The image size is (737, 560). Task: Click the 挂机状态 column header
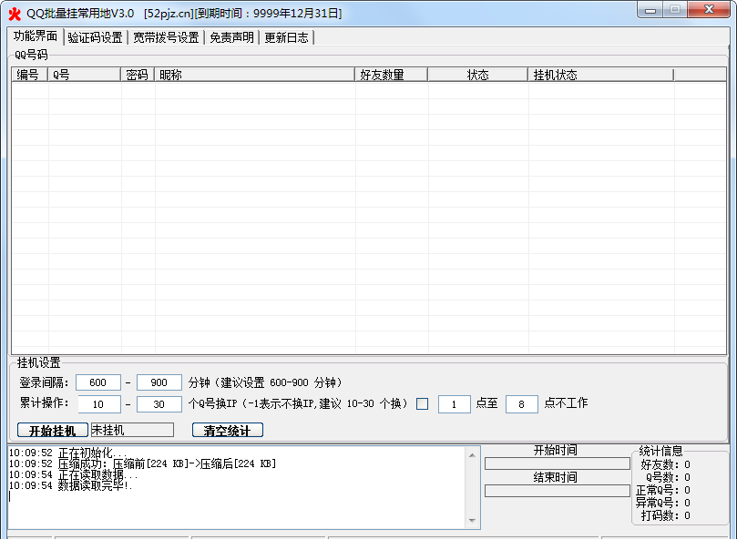pyautogui.click(x=600, y=75)
